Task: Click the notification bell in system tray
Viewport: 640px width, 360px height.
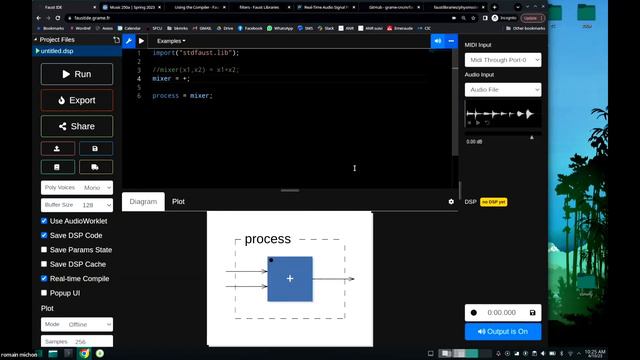Action: (x=498, y=353)
